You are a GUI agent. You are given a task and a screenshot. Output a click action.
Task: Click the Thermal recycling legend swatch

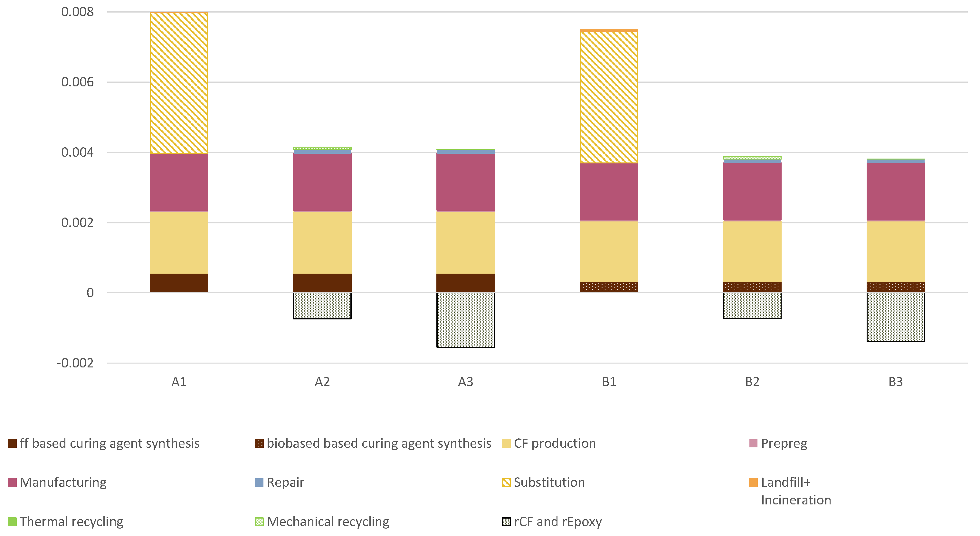tap(12, 522)
